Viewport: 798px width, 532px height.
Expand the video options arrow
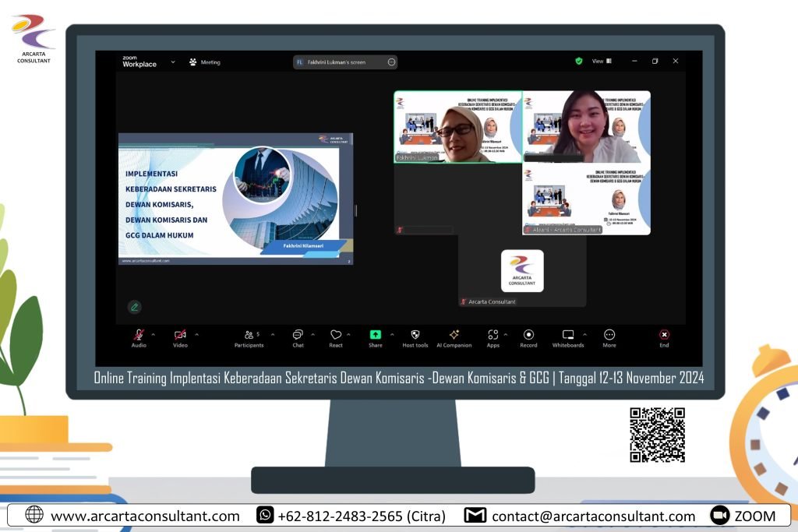coord(196,334)
